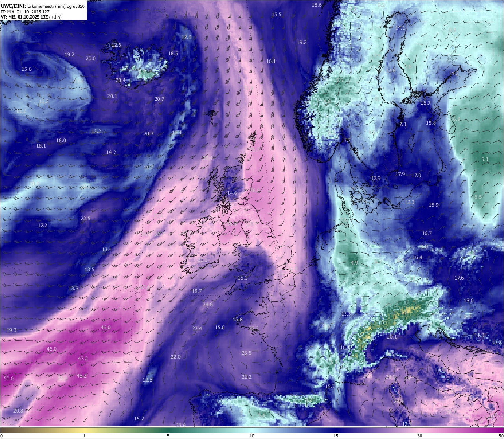Screen dimensions: 504x439
Task: Click the 30 label on the colour scale
Action: pos(420,436)
